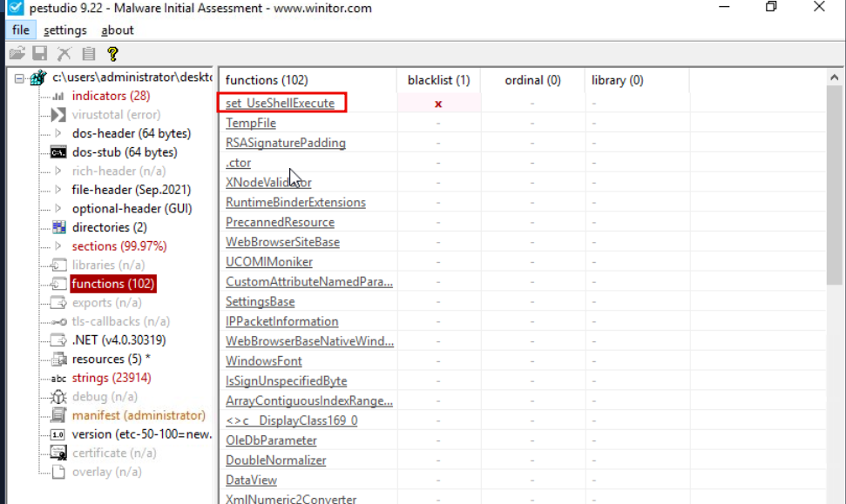Click the save floppy disk icon
The width and height of the screenshot is (846, 504).
click(x=40, y=54)
